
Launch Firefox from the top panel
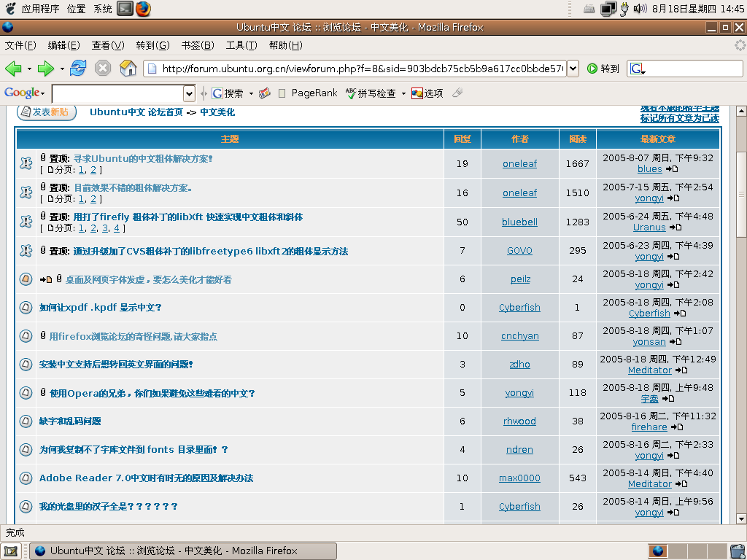tap(143, 9)
